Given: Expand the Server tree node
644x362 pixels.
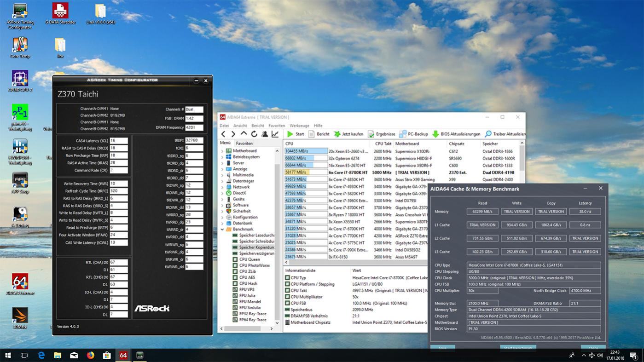Looking at the screenshot, I should (x=222, y=163).
